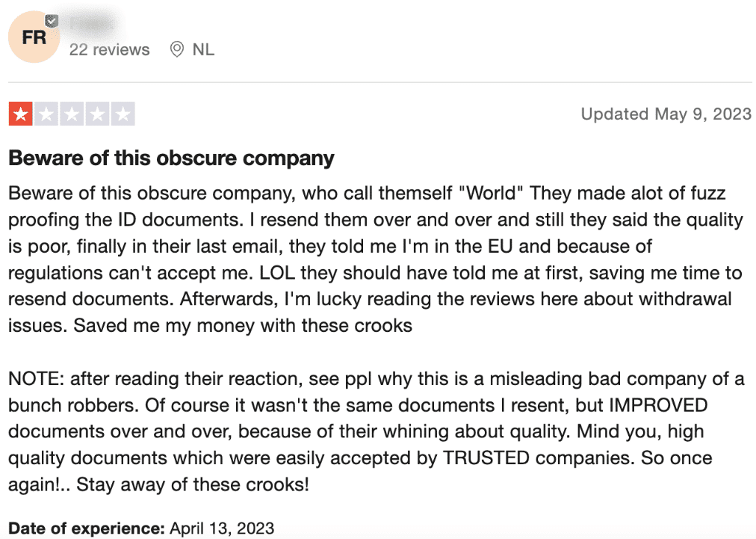Click the 'Date of experience:' label
Viewport: 756px width, 539px height.
click(x=87, y=528)
